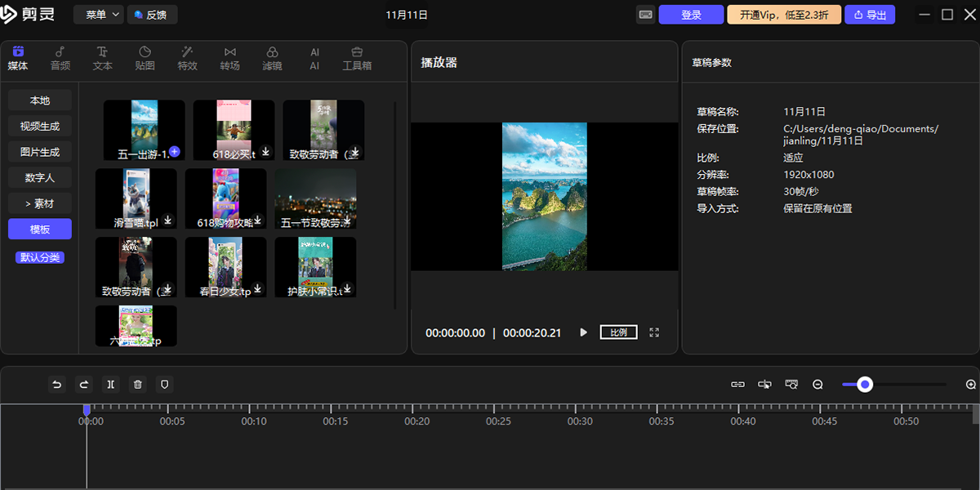Screen dimensions: 980x490
Task: Click the 登录 (Login) button
Action: click(691, 14)
